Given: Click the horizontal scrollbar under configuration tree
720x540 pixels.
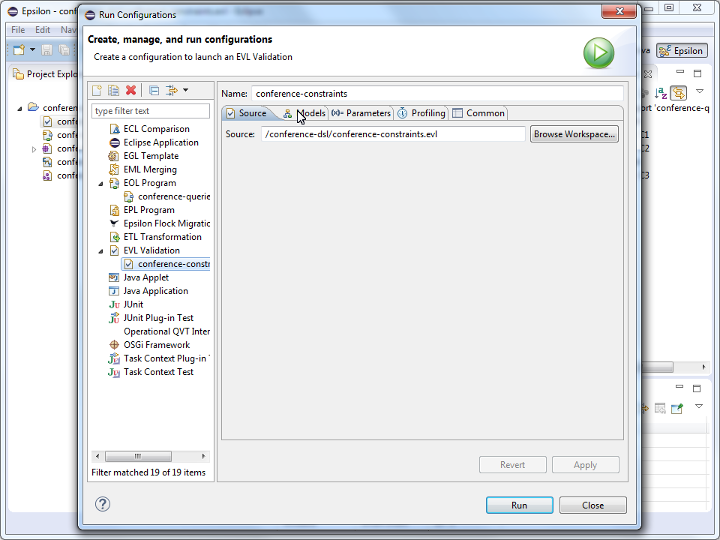Looking at the screenshot, I should pos(150,456).
